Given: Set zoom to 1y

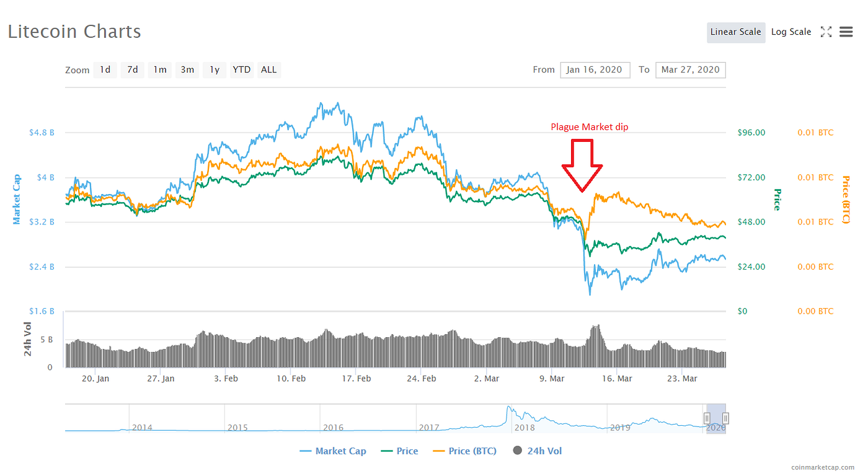Looking at the screenshot, I should click(214, 69).
